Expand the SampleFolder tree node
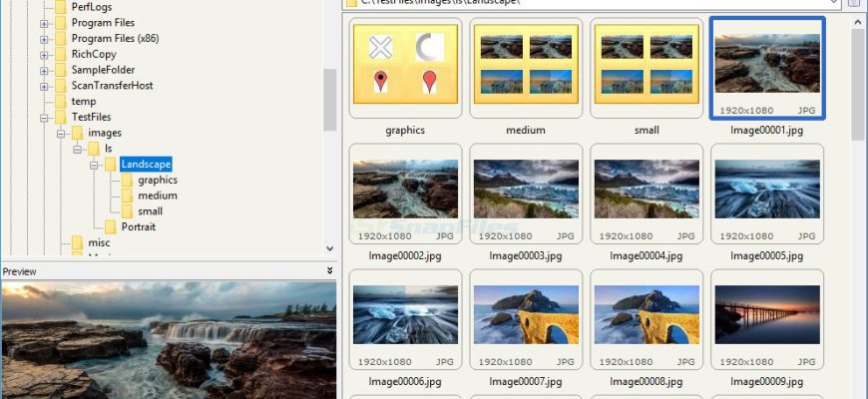 tap(44, 70)
